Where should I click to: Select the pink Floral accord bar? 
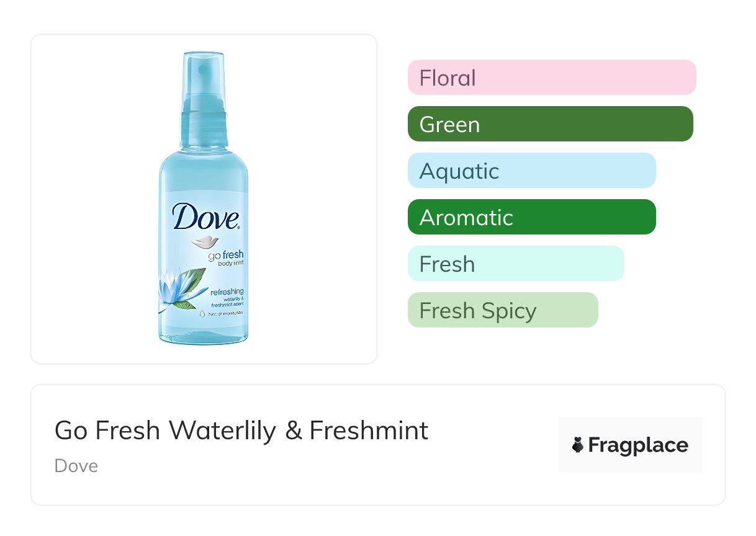point(551,78)
